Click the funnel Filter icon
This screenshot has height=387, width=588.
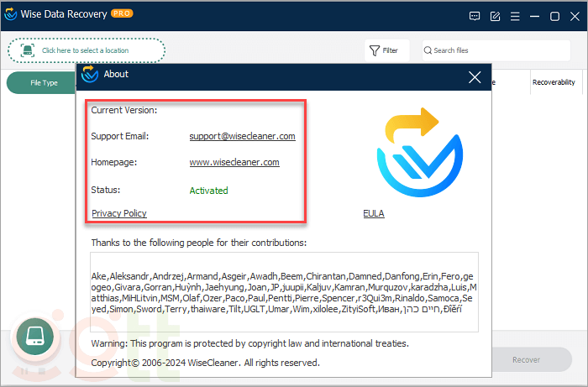pyautogui.click(x=375, y=50)
